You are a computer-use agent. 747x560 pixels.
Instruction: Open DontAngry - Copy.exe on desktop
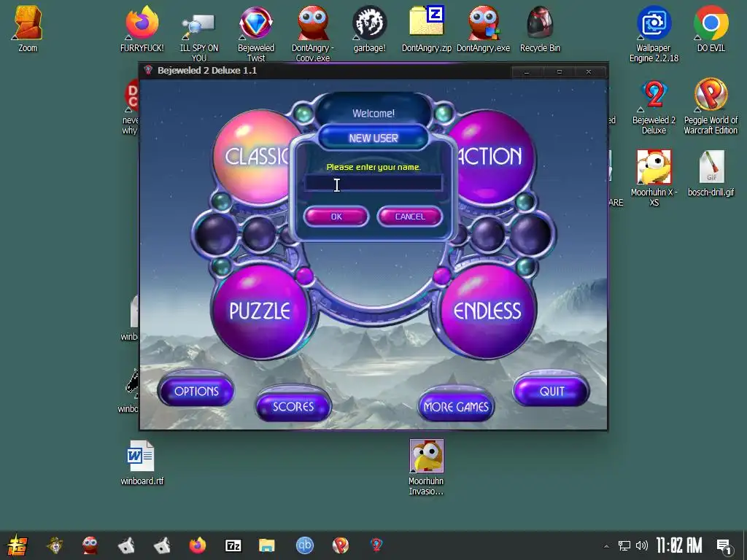click(312, 34)
